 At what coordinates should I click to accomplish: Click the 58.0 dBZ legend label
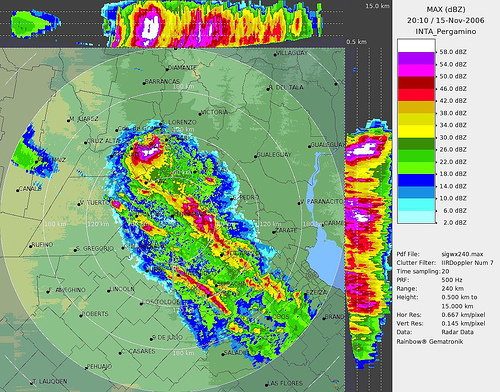453,52
